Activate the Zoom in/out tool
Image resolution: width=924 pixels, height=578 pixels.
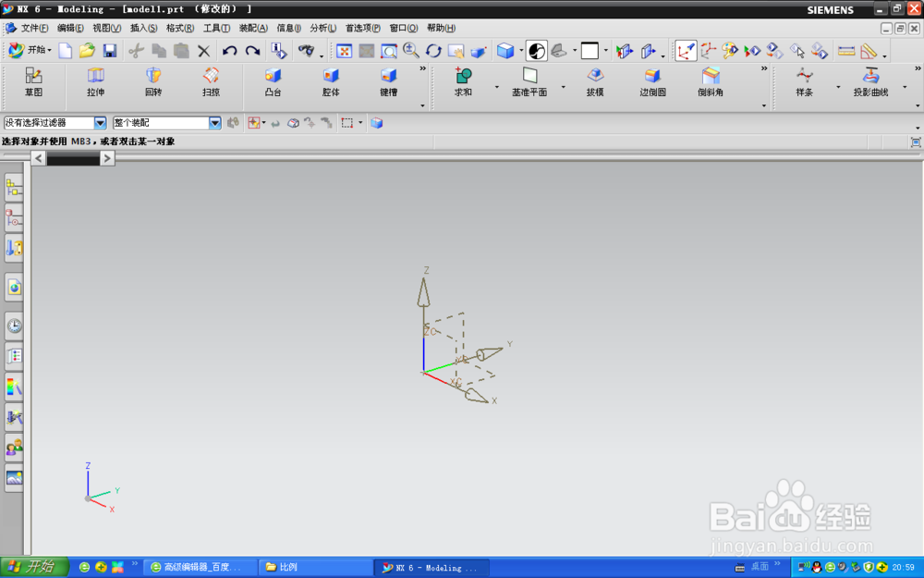(411, 51)
